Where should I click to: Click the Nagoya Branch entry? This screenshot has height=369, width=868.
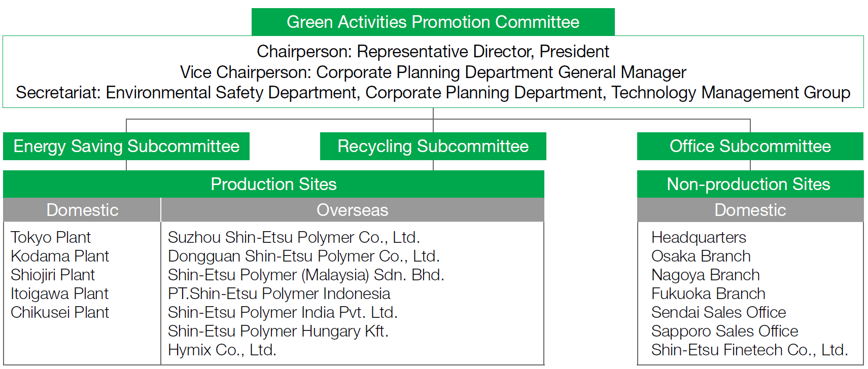tap(705, 275)
